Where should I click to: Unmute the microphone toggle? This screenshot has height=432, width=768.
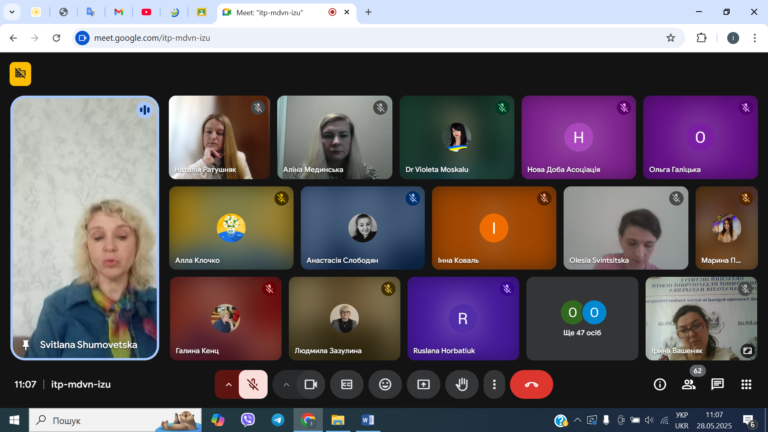253,384
